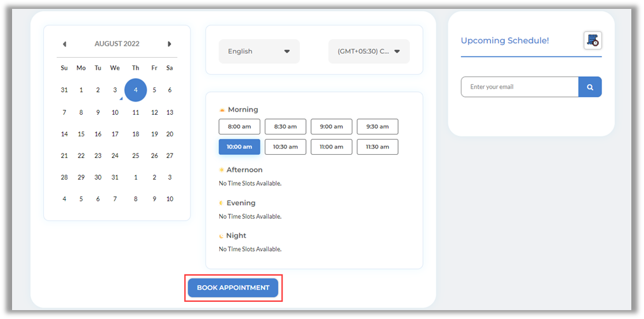Click the next month arrow
This screenshot has height=319, width=644.
coord(170,44)
